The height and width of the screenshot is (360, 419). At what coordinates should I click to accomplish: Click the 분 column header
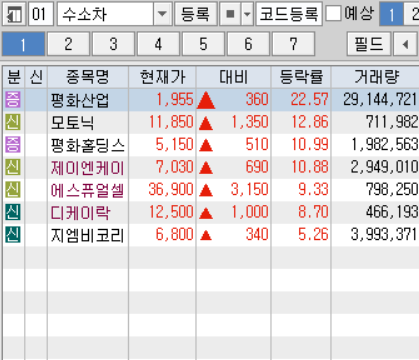tap(14, 77)
